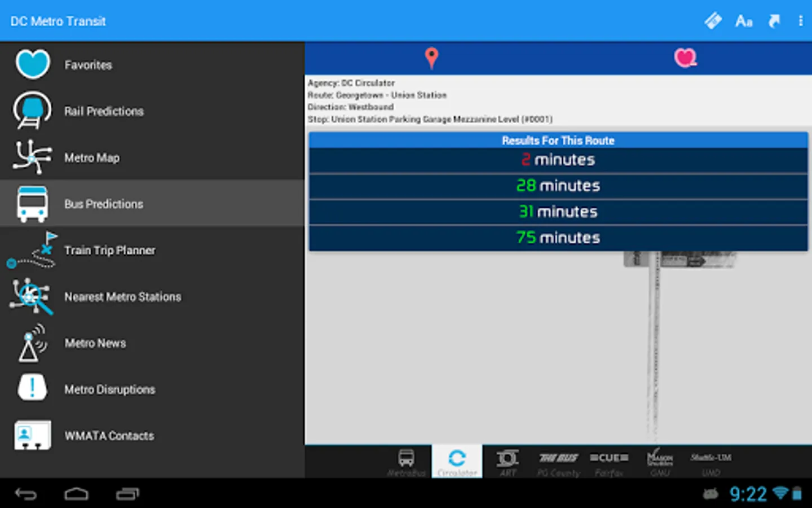
Task: Open Metro Disruptions alert item
Action: [x=152, y=389]
